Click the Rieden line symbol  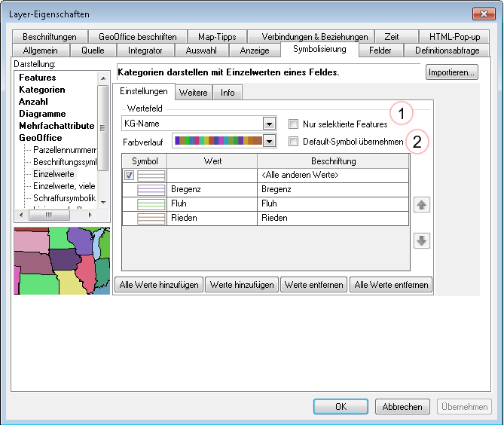[150, 218]
